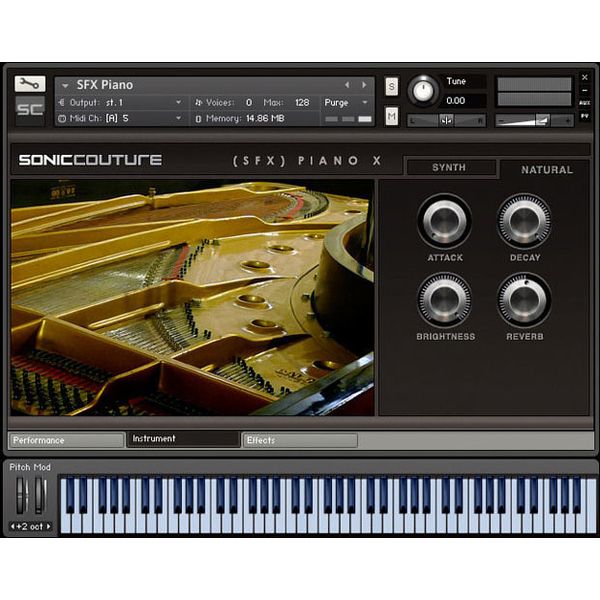Viewport: 600px width, 600px height.
Task: Click the Tune knob
Action: [x=423, y=91]
